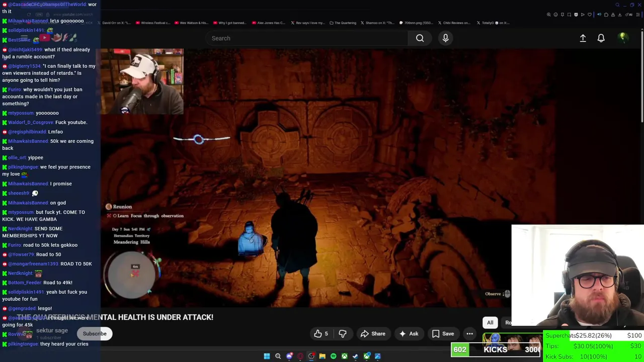Switch to the 706nnn.png tab
644x362 pixels.
[416, 23]
